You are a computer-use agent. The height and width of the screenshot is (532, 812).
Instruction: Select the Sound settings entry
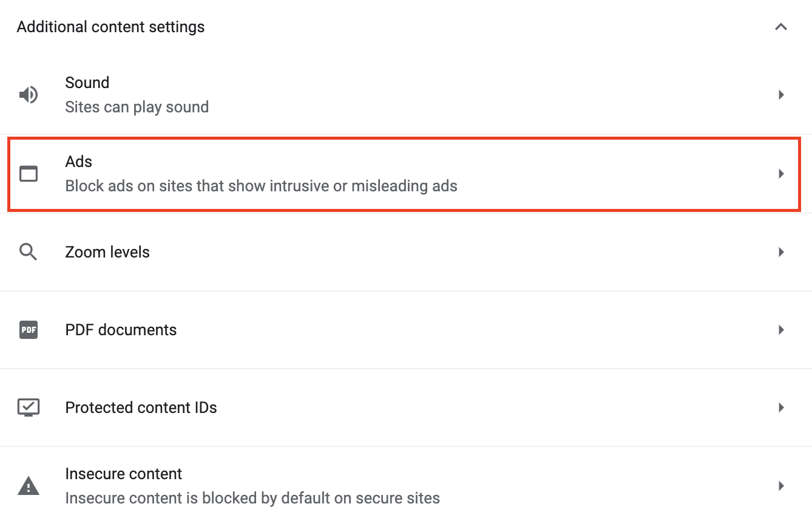coord(406,95)
